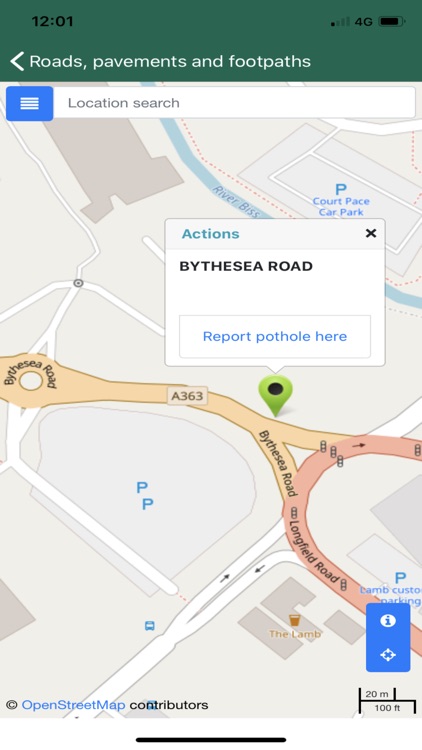Go back using the header chevron
The height and width of the screenshot is (750, 422).
pos(17,61)
